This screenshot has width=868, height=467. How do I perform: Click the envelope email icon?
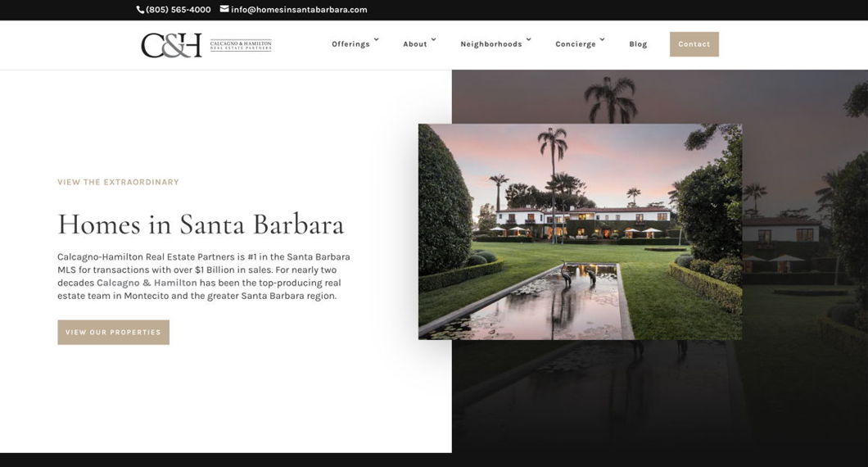[x=224, y=9]
